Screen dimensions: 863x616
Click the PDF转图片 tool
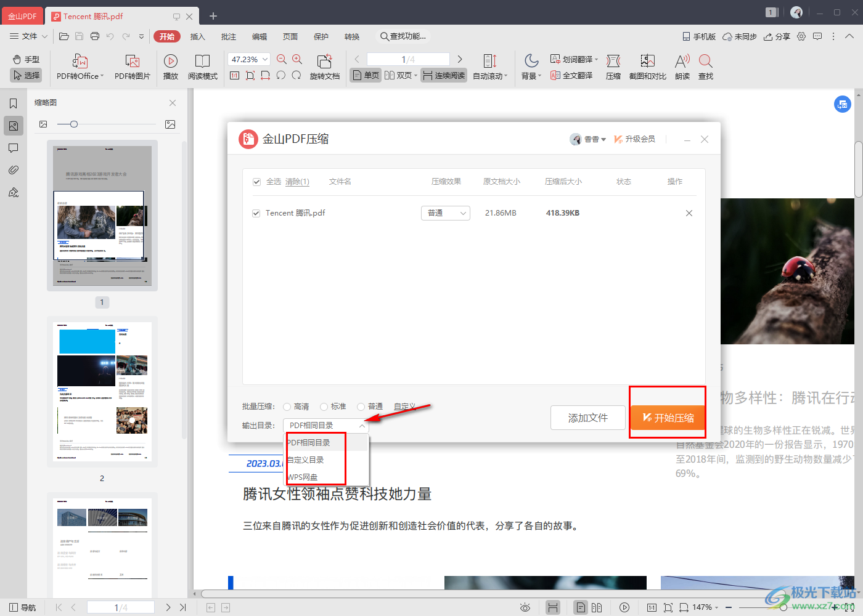click(x=132, y=67)
